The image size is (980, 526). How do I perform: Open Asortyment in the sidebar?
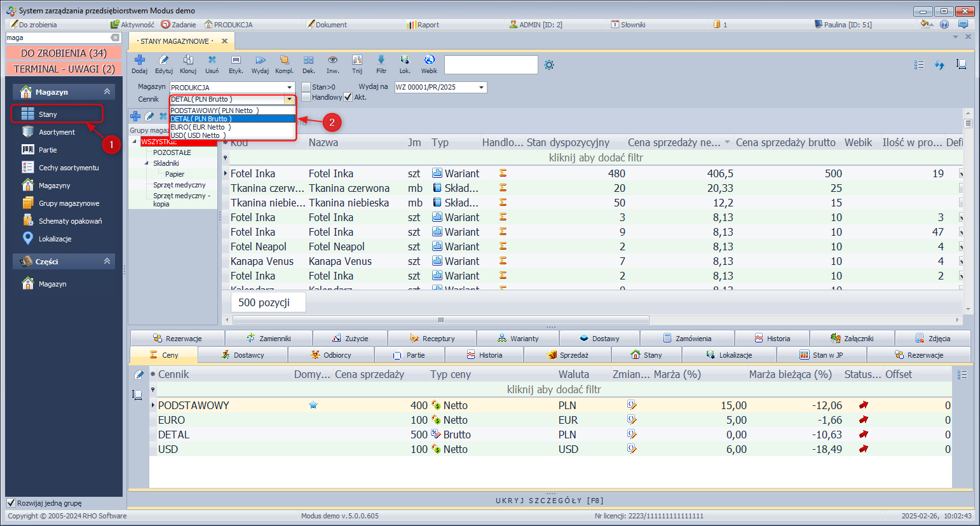[x=57, y=132]
